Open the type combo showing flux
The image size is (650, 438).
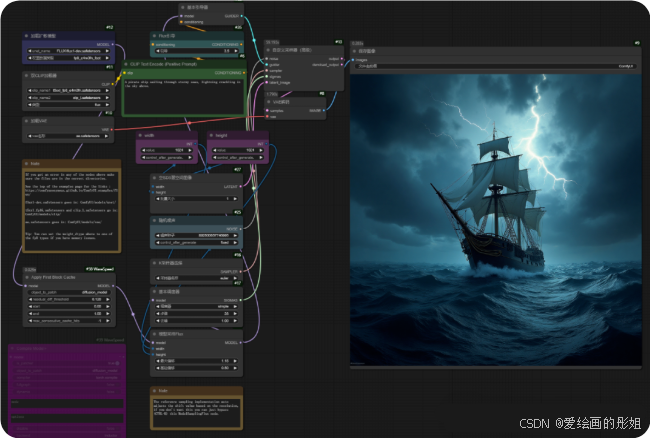coord(68,105)
